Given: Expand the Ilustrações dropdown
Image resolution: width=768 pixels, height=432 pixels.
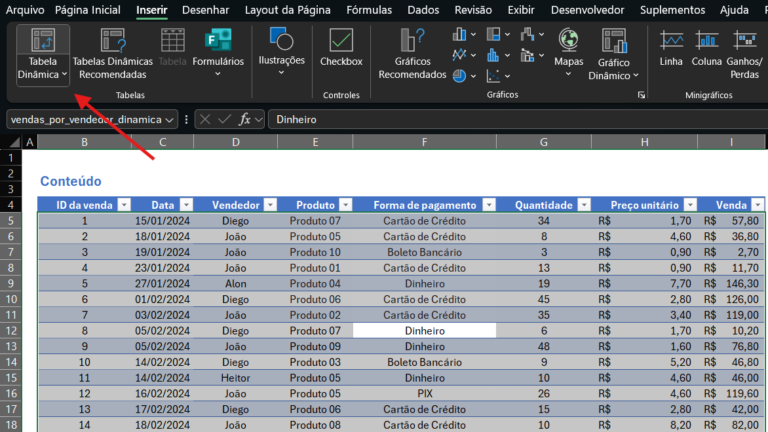Looking at the screenshot, I should [x=281, y=54].
